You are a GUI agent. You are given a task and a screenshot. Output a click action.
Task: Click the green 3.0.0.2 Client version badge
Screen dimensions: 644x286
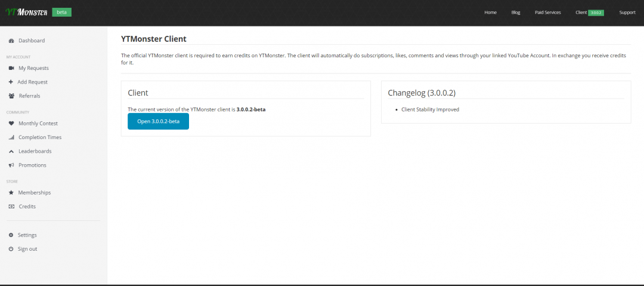[x=596, y=13]
